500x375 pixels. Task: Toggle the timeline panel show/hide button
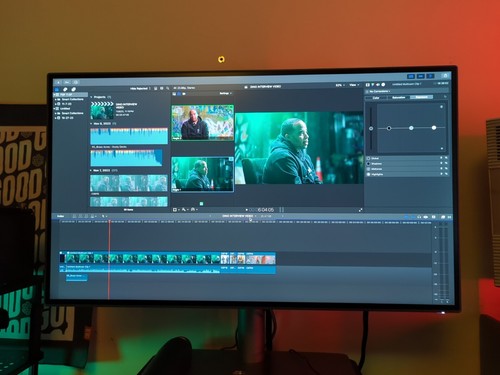click(421, 76)
